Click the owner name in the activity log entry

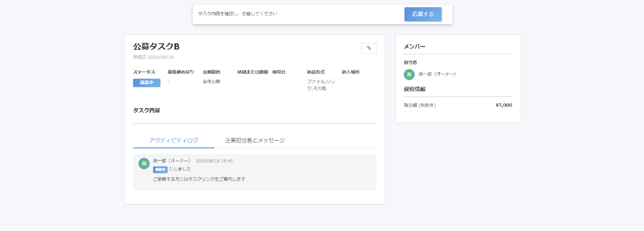(172, 161)
